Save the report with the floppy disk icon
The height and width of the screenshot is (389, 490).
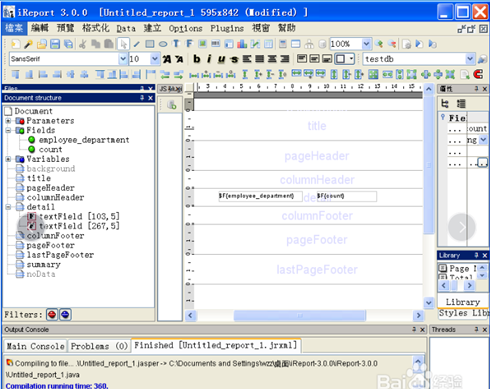click(x=55, y=44)
